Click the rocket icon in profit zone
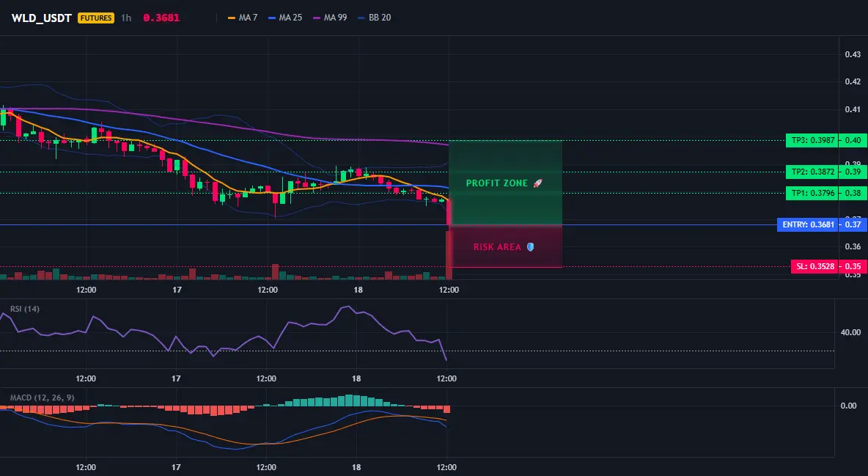Screen dimensions: 868x476 tap(537, 183)
